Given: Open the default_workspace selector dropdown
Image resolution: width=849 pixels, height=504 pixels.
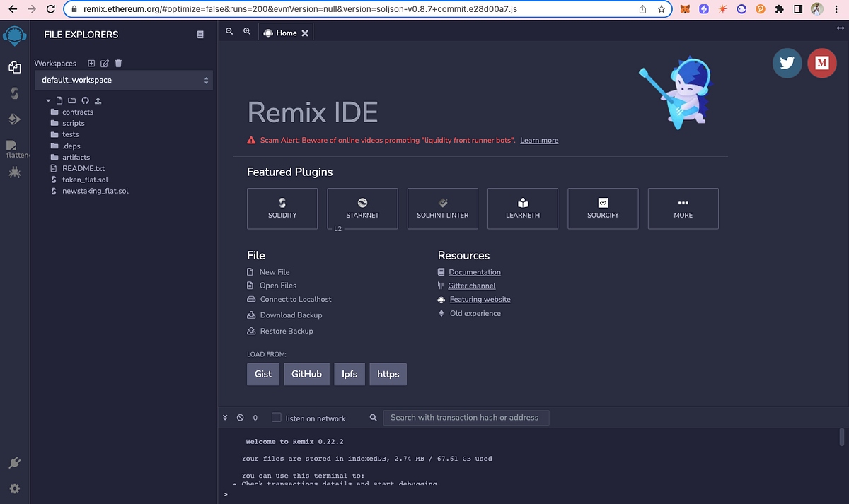Looking at the screenshot, I should tap(124, 80).
